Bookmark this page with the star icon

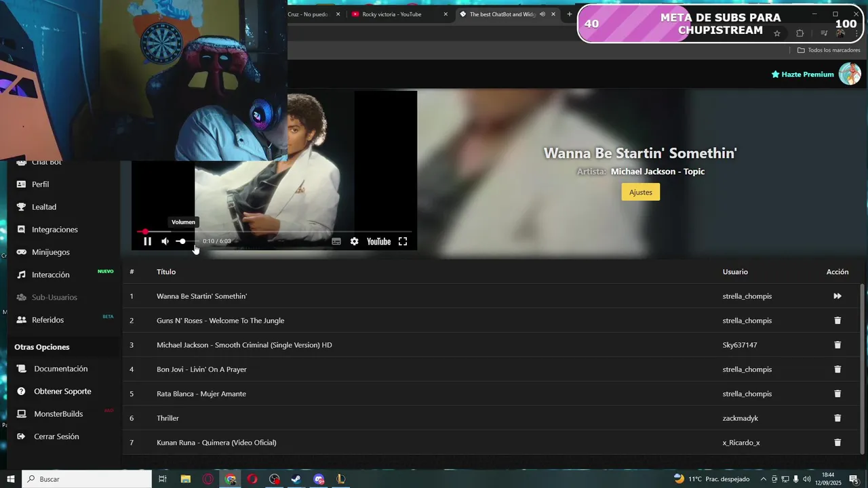point(777,33)
